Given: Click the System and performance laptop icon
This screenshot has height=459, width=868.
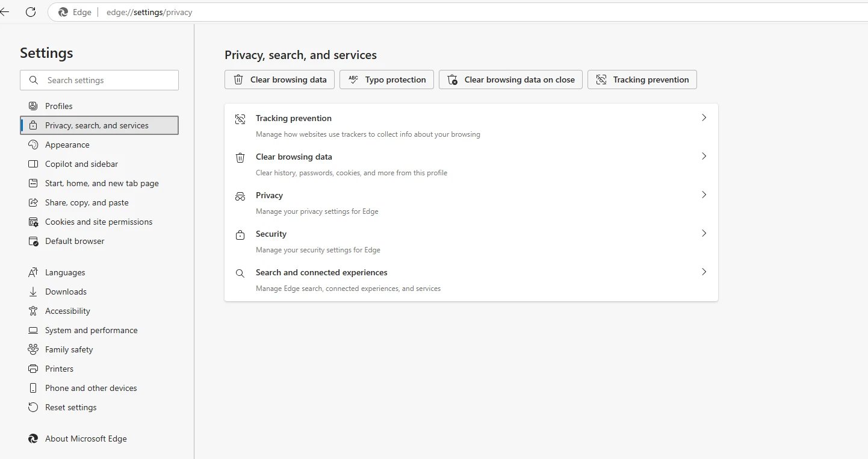Looking at the screenshot, I should pyautogui.click(x=33, y=330).
